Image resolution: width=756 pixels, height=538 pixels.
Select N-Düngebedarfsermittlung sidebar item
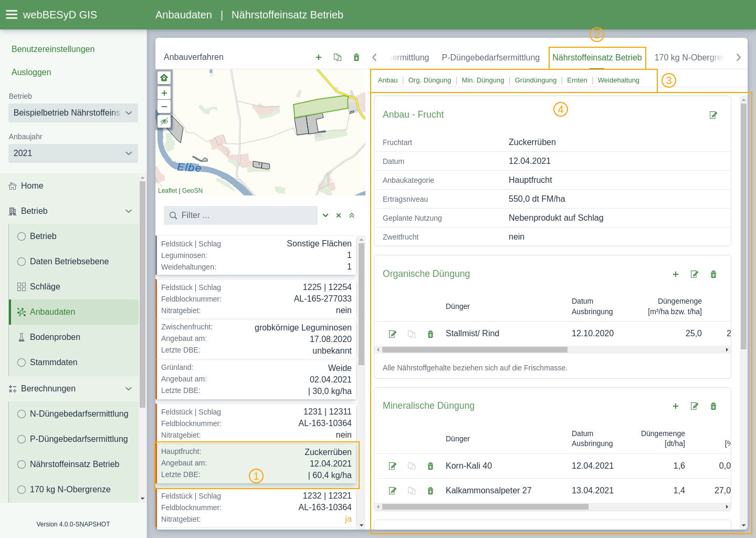[x=74, y=414]
